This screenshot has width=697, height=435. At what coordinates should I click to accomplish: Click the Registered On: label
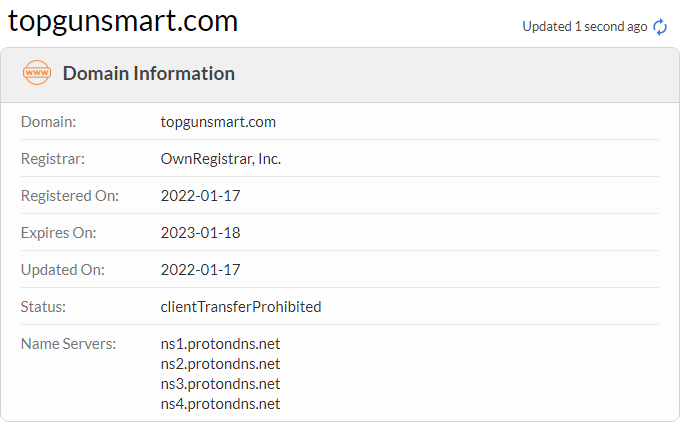[70, 196]
